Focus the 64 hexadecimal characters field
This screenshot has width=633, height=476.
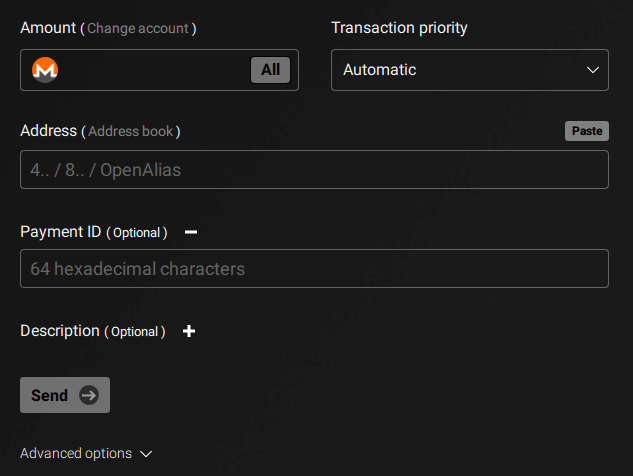point(314,268)
